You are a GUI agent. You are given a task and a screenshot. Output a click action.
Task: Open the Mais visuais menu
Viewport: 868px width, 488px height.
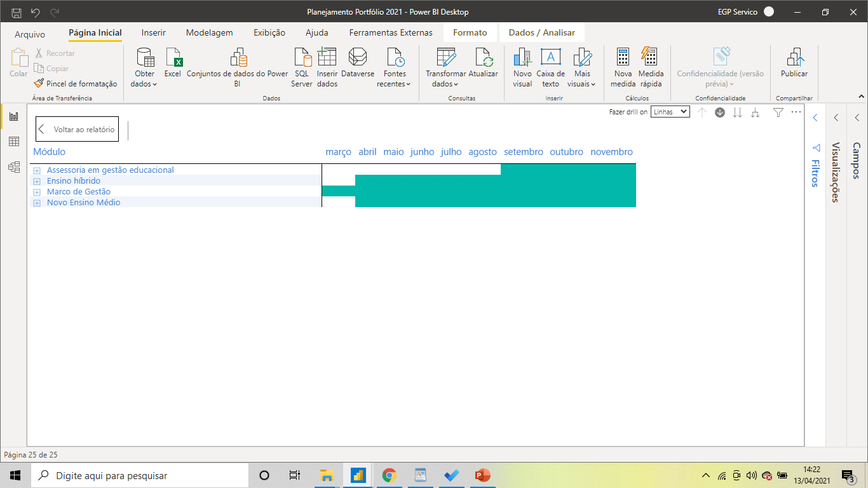(x=582, y=68)
